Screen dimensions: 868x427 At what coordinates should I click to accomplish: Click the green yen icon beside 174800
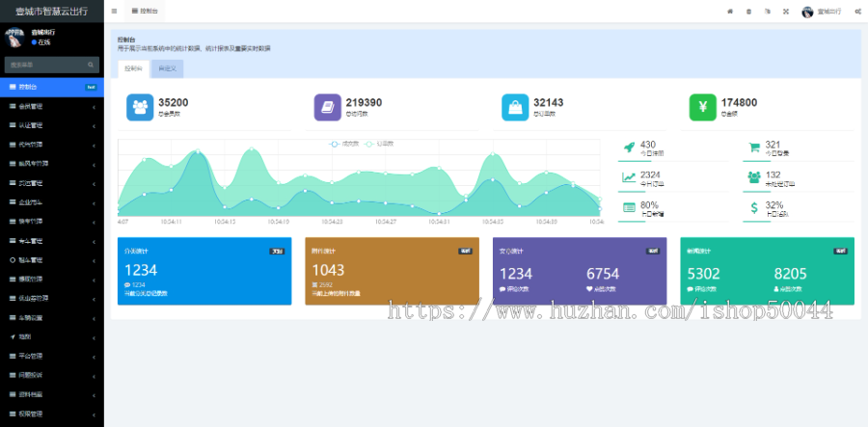tap(703, 107)
